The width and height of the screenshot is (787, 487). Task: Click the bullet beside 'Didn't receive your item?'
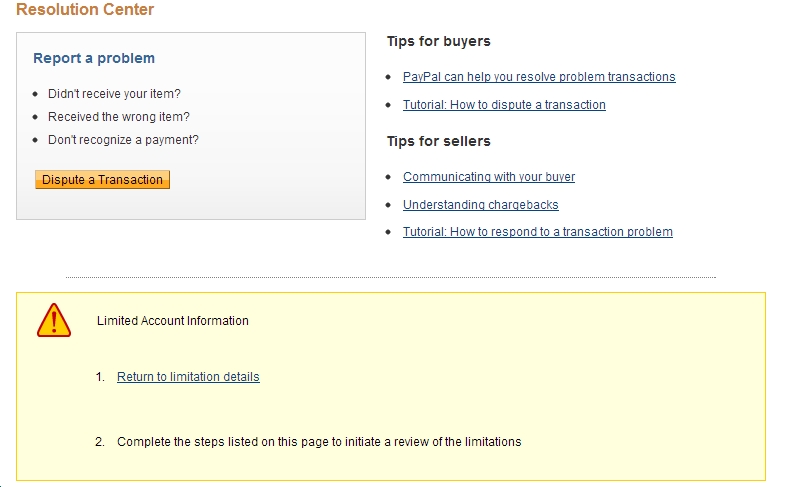coord(35,94)
